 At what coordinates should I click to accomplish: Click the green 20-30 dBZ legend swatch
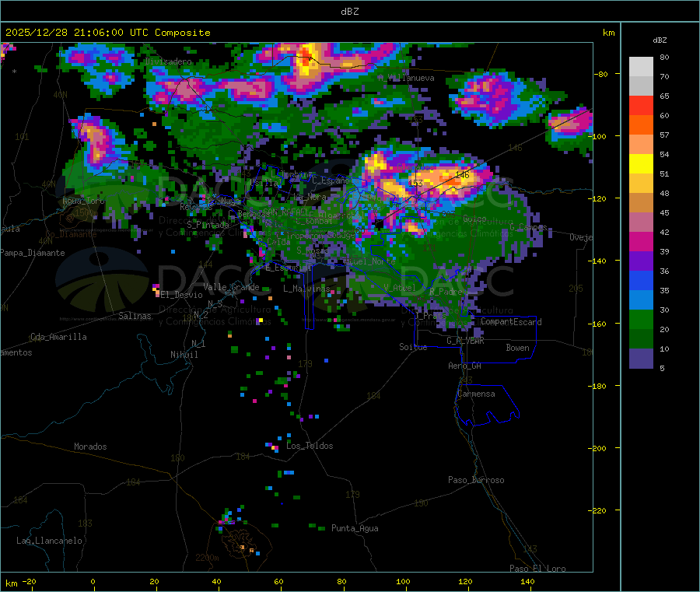click(641, 319)
